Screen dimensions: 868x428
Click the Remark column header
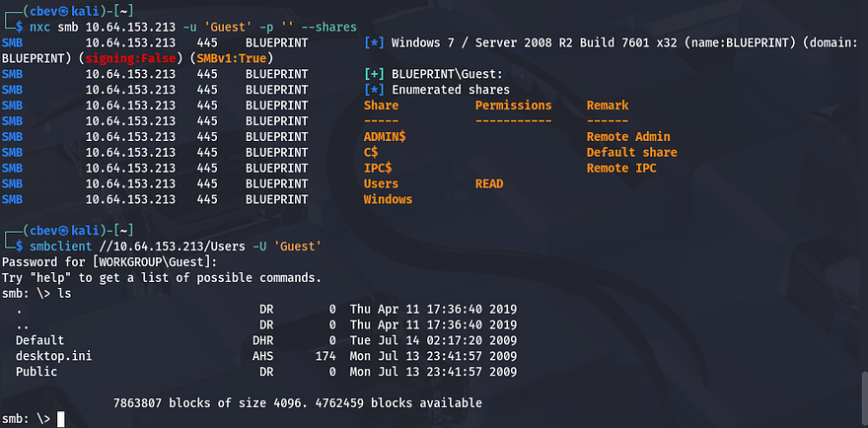(x=607, y=106)
